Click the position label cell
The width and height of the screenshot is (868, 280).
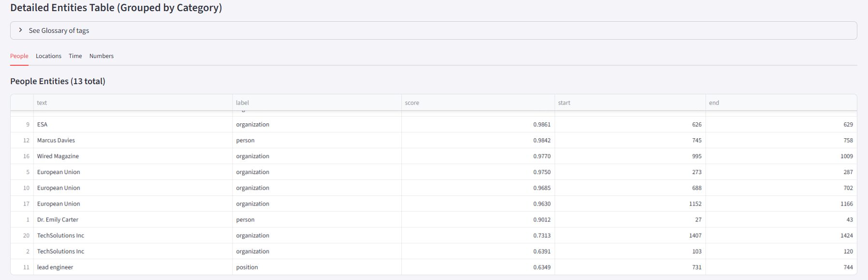tap(317, 267)
